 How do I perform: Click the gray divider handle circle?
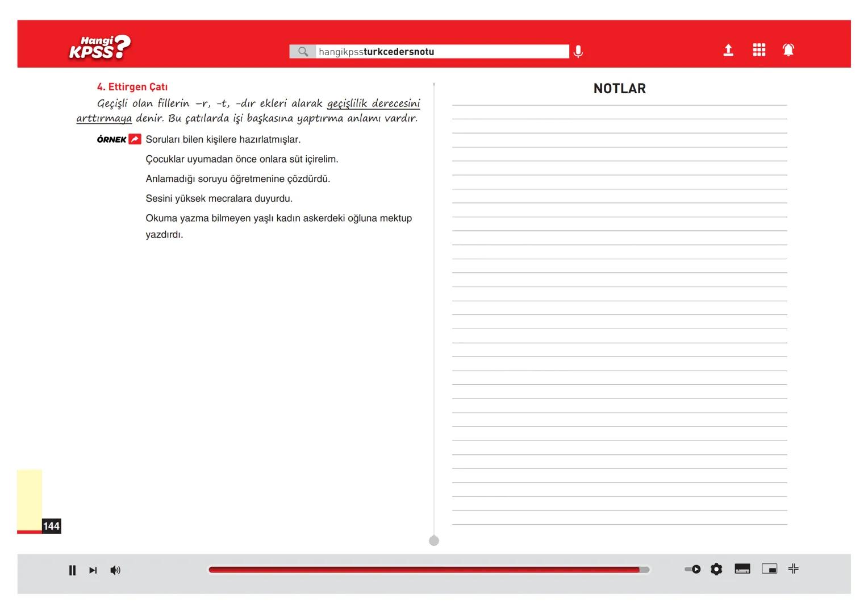coord(434,541)
